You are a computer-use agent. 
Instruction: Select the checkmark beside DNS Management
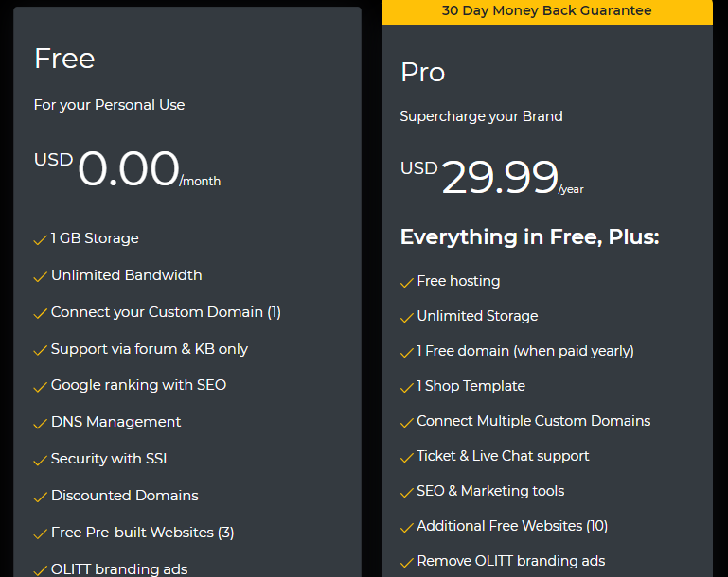click(x=41, y=423)
